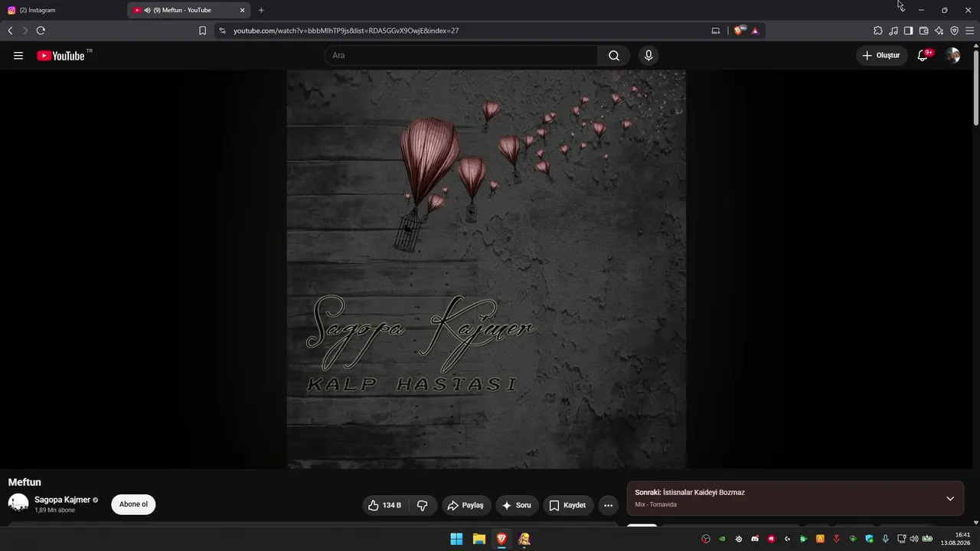Click the 1,89 Mn abone subscriber count
Screen dimensions: 980x551
click(x=55, y=510)
